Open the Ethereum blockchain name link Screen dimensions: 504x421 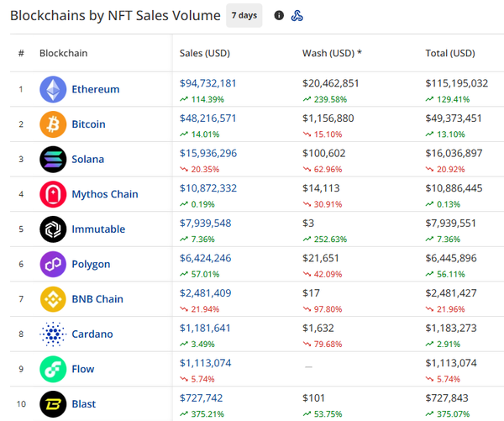(96, 89)
